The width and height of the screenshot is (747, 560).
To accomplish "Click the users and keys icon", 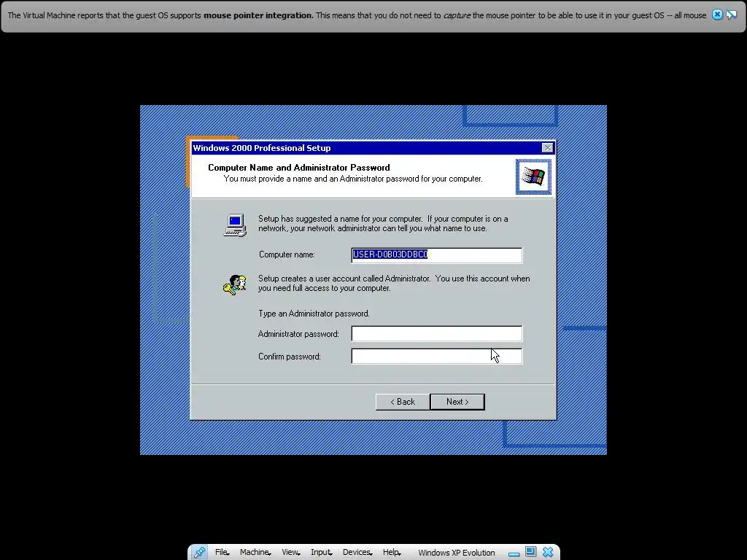I will pos(235,285).
